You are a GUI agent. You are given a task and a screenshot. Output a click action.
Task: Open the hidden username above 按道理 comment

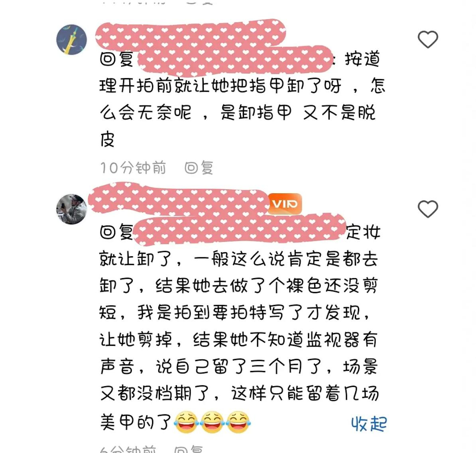coord(191,35)
